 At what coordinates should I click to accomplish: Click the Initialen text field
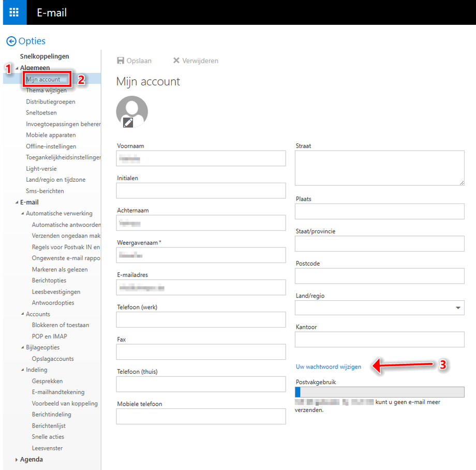point(201,190)
